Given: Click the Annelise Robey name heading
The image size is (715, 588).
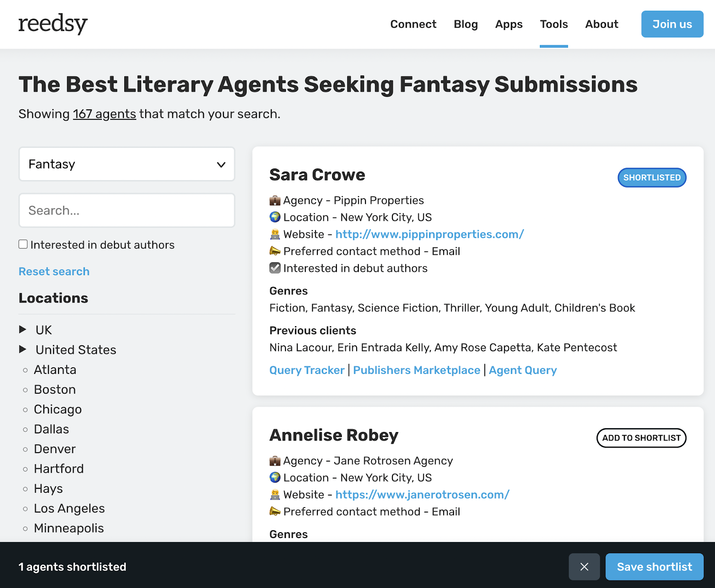Looking at the screenshot, I should pyautogui.click(x=334, y=435).
